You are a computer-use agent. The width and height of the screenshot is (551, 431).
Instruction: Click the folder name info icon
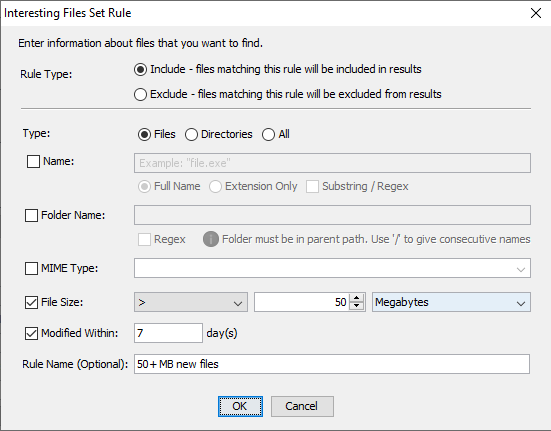(210, 239)
